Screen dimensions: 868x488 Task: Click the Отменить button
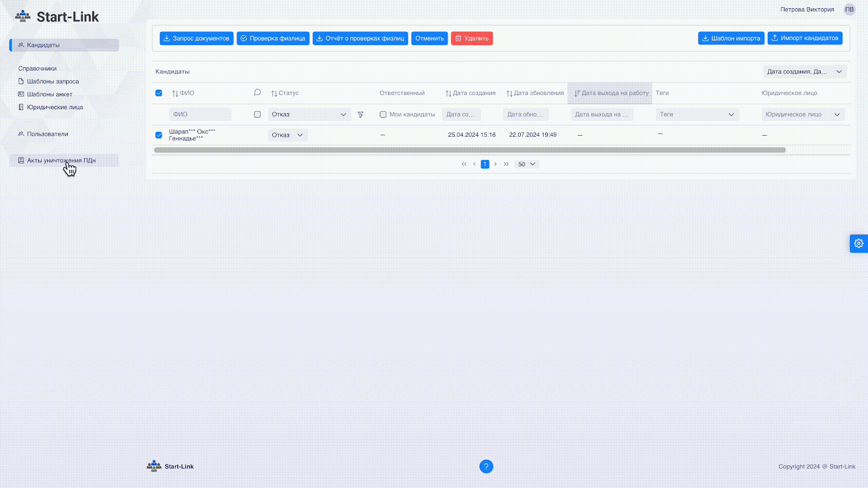click(x=430, y=39)
